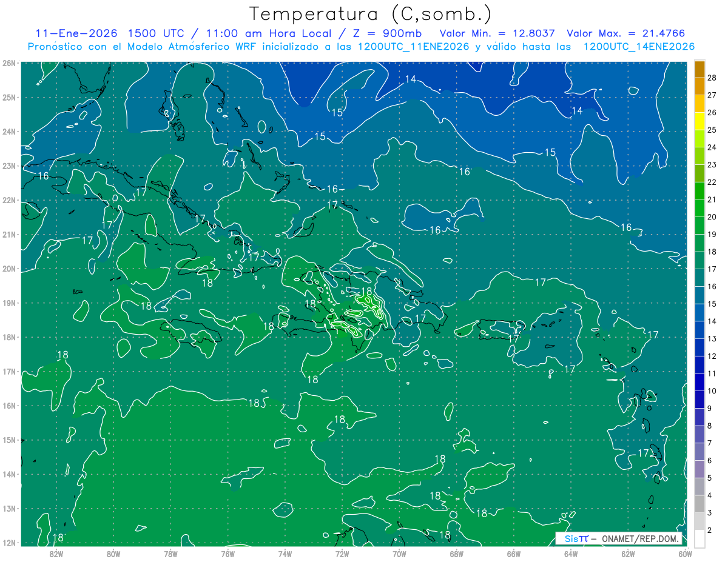Click the 'Z = 900mb' level text
This screenshot has height=562, width=728.
coord(388,33)
